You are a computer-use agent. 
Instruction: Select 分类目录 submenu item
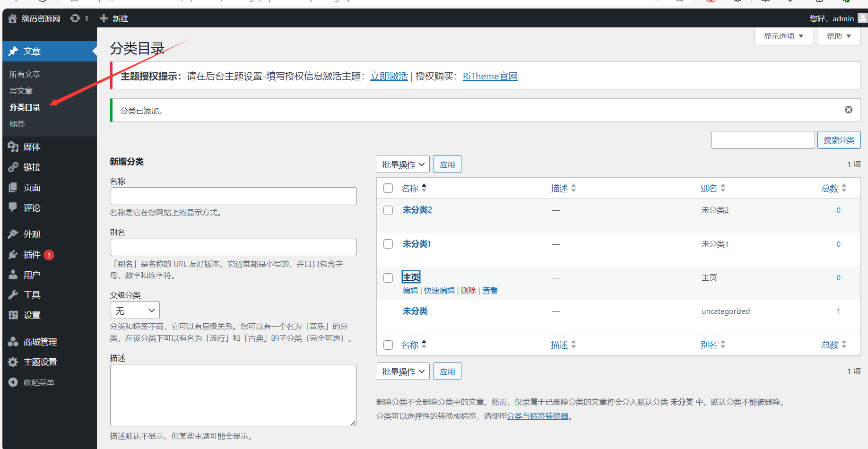click(x=25, y=107)
